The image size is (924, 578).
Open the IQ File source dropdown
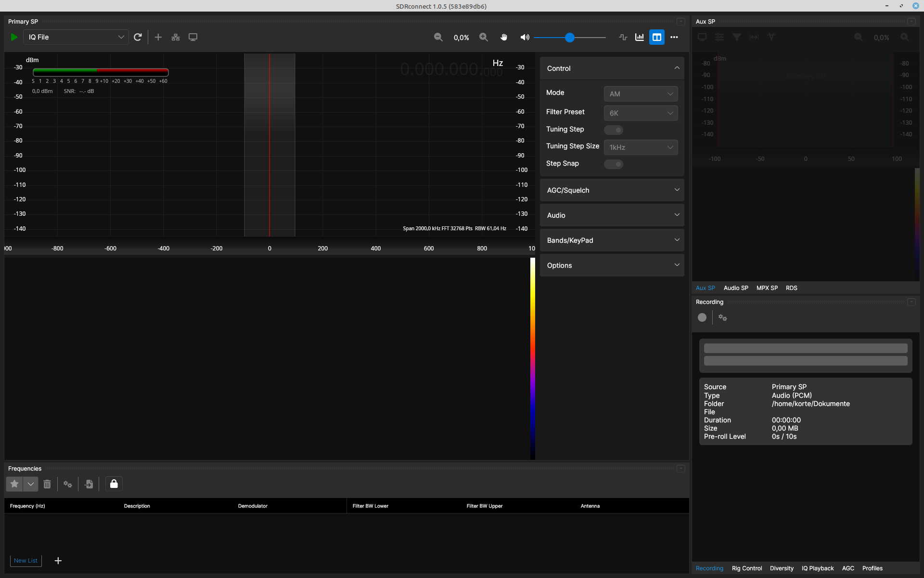point(76,37)
